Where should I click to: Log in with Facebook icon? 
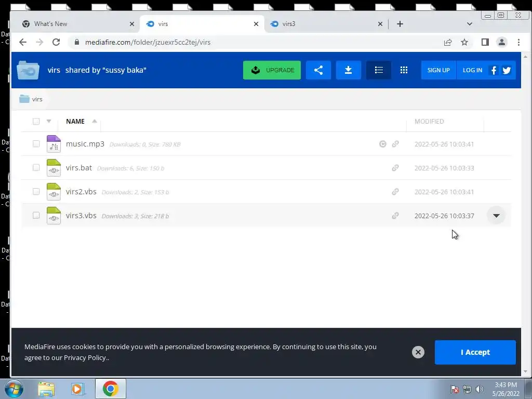point(494,70)
